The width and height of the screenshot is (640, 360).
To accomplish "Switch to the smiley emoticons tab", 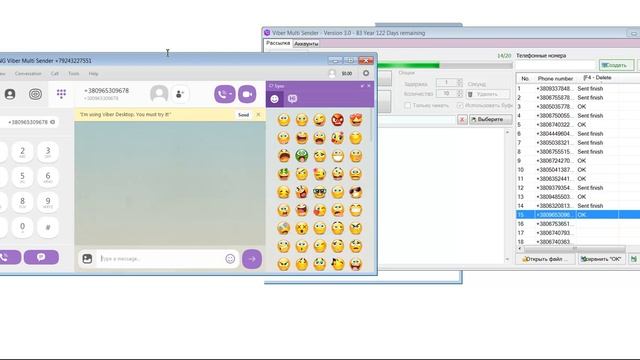I will (275, 99).
